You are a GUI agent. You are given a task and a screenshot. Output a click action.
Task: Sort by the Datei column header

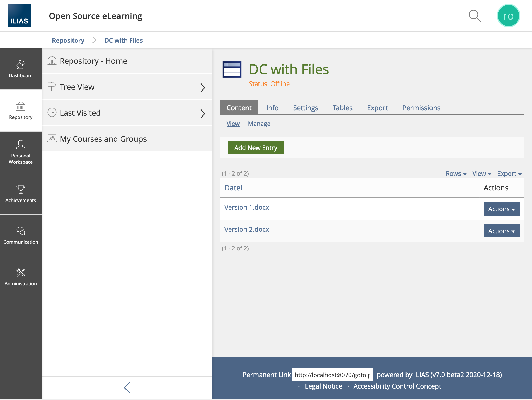coord(233,188)
